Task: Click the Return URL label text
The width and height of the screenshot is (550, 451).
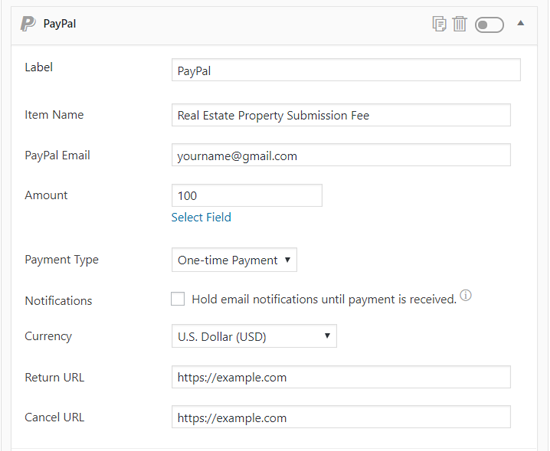Action: point(54,377)
